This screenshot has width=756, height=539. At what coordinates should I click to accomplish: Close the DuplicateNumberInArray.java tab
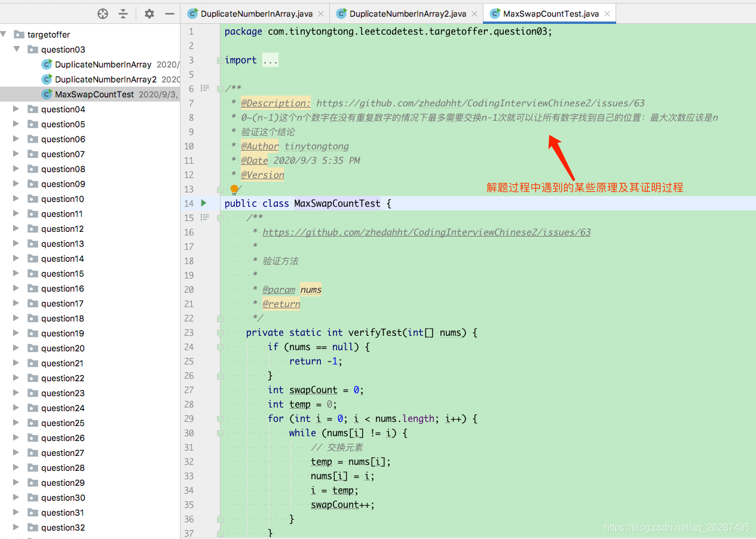(320, 14)
